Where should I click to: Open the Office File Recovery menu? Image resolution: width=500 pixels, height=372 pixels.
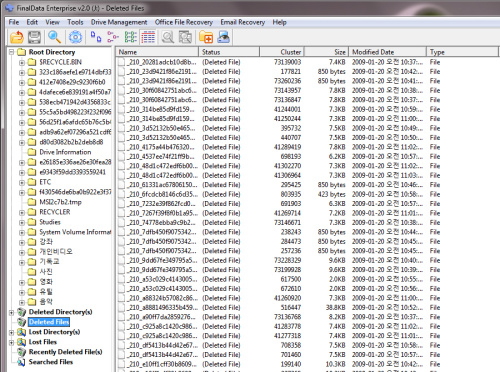184,22
